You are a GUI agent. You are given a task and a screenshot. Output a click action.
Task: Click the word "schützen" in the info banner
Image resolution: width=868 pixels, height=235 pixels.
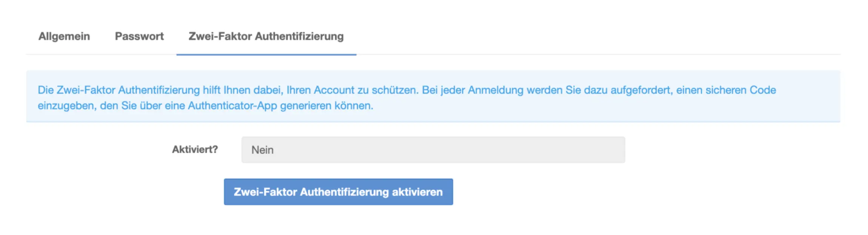tap(394, 90)
